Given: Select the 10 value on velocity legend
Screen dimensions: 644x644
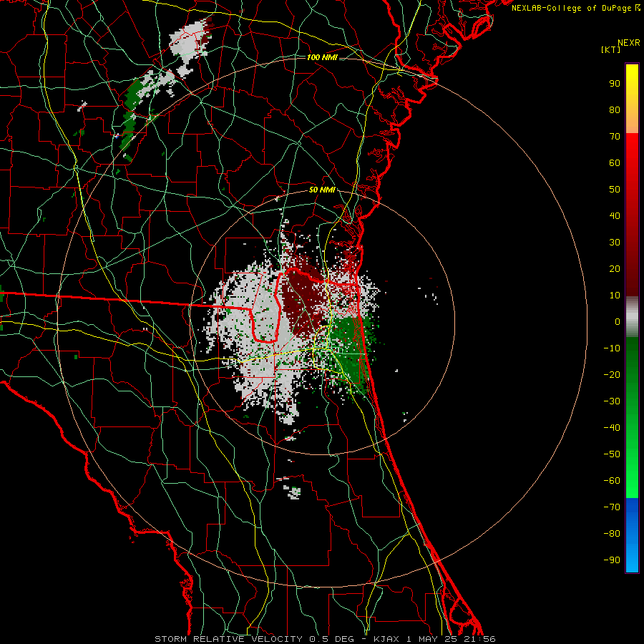Looking at the screenshot, I should [615, 296].
